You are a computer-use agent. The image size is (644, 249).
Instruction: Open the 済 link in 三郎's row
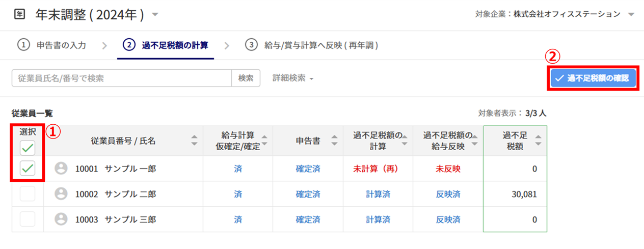238,219
